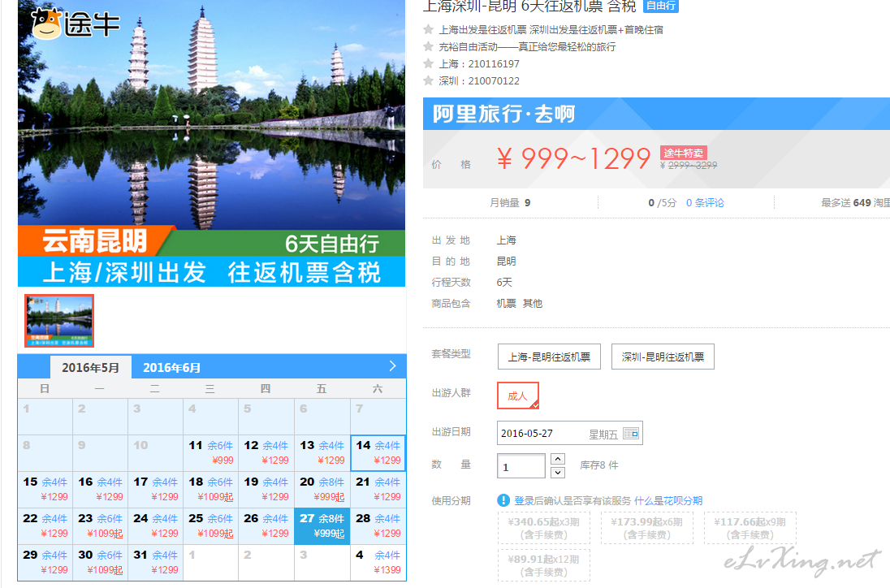The height and width of the screenshot is (588, 890).
Task: Choose the ¥340.65 x3期 installment plan
Action: pyautogui.click(x=544, y=528)
